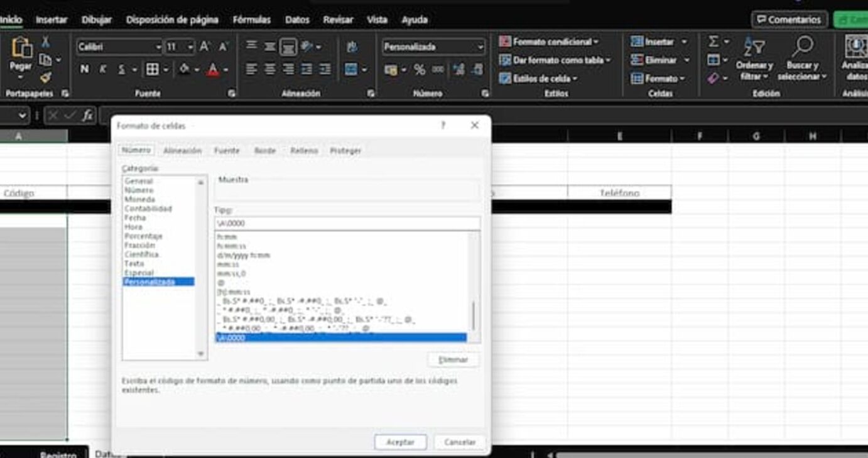Toggle italic (K) formatting
The image size is (868, 458).
(x=103, y=69)
